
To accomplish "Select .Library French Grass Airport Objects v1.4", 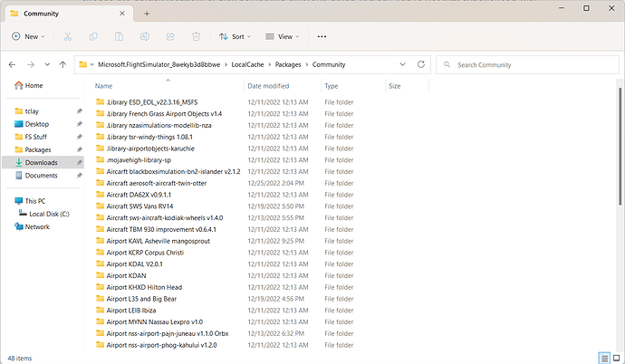I will [164, 114].
